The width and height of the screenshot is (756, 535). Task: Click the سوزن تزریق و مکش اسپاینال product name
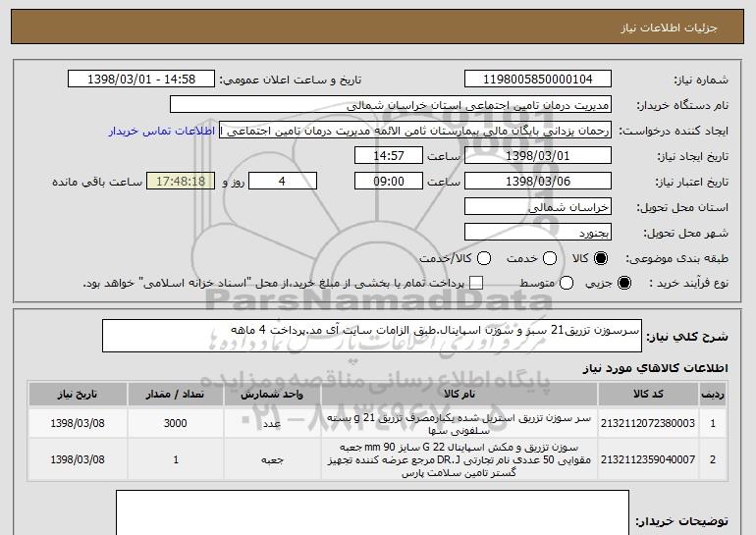(459, 460)
